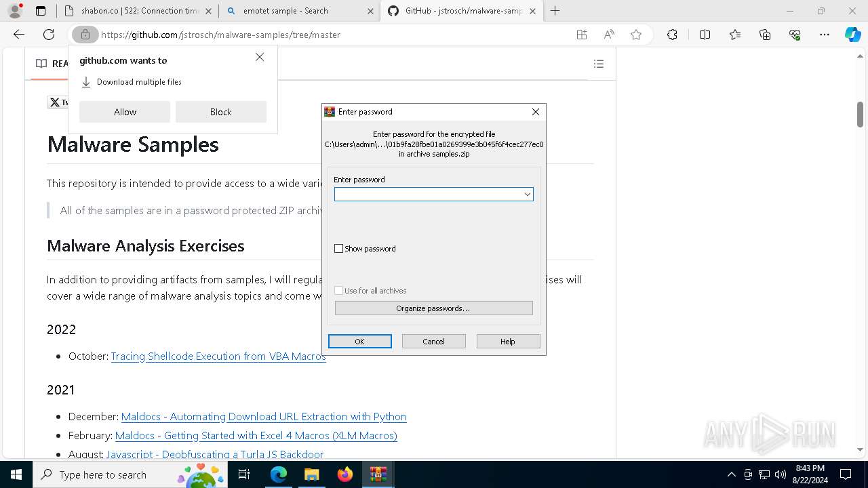This screenshot has width=868, height=488.
Task: Open the volume control tray icon
Action: click(x=781, y=474)
